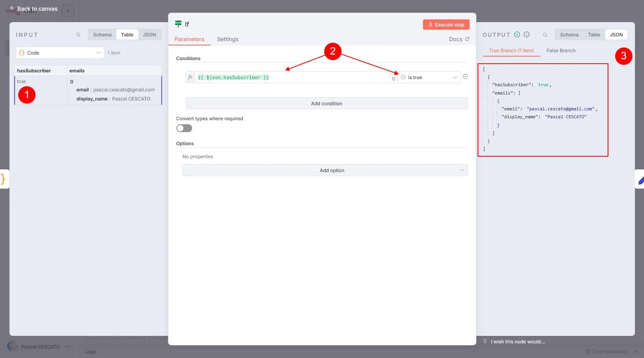Select the False Branch tab
Viewport: 644px width, 358px height.
click(x=561, y=51)
